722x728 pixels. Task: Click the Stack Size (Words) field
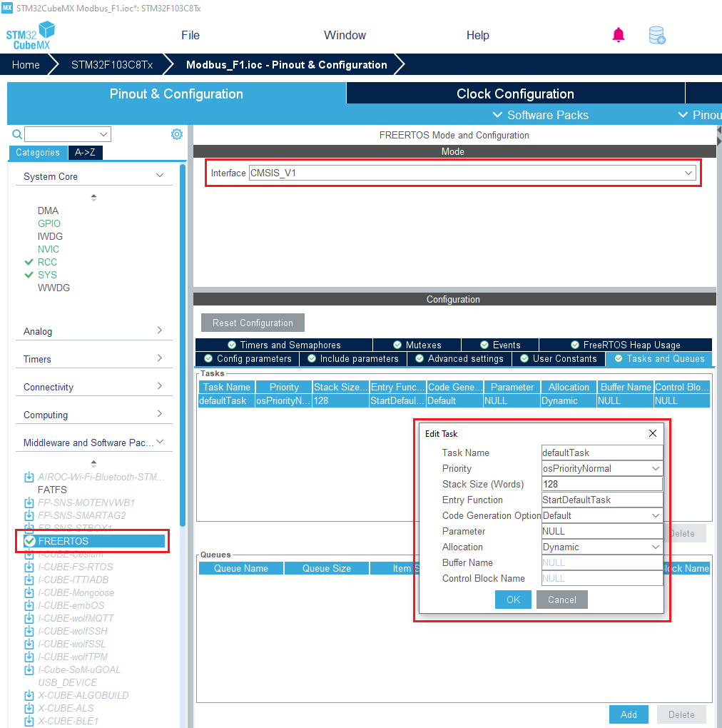click(602, 484)
